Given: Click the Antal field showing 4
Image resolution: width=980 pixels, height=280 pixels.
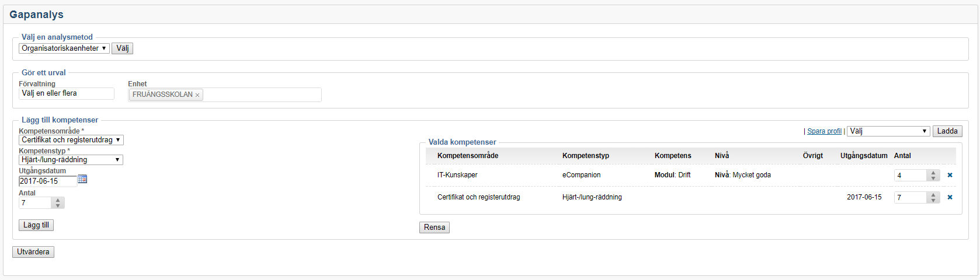Looking at the screenshot, I should [911, 175].
